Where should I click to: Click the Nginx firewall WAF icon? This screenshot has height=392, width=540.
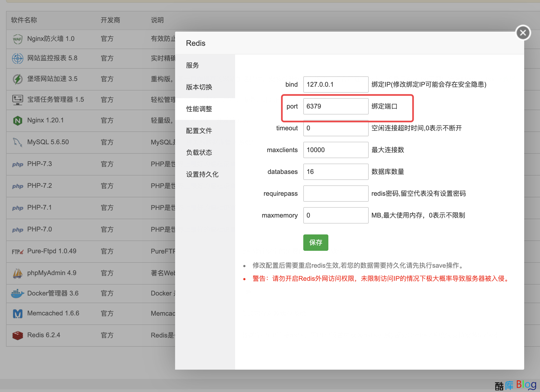17,39
